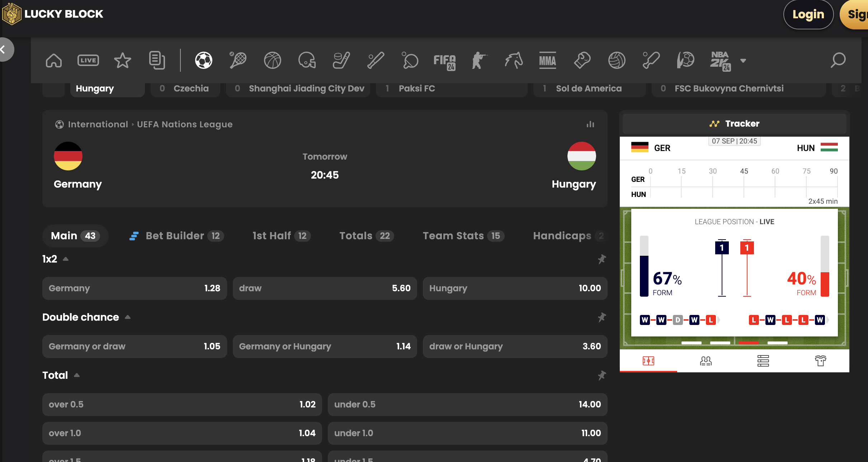Select the Basketball sport icon
This screenshot has width=868, height=462.
tap(273, 60)
